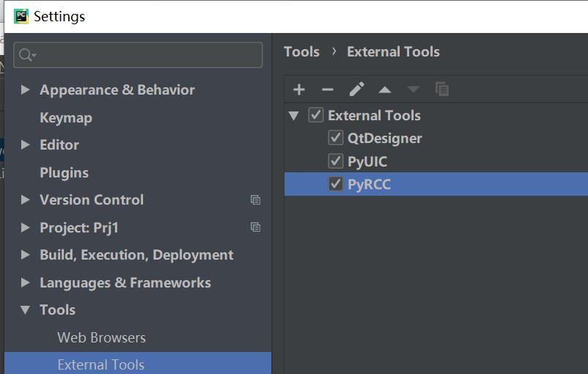The width and height of the screenshot is (588, 374).
Task: Open the Keymap settings page
Action: 66,117
